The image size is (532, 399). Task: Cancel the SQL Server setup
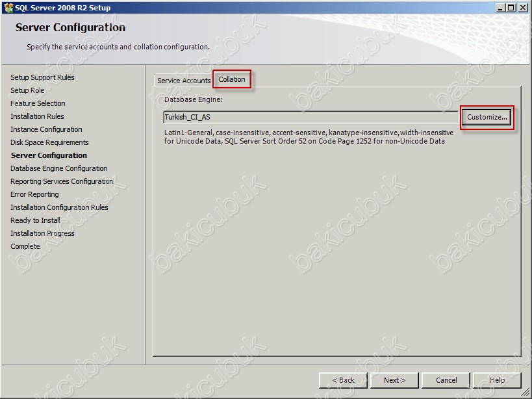click(x=446, y=380)
